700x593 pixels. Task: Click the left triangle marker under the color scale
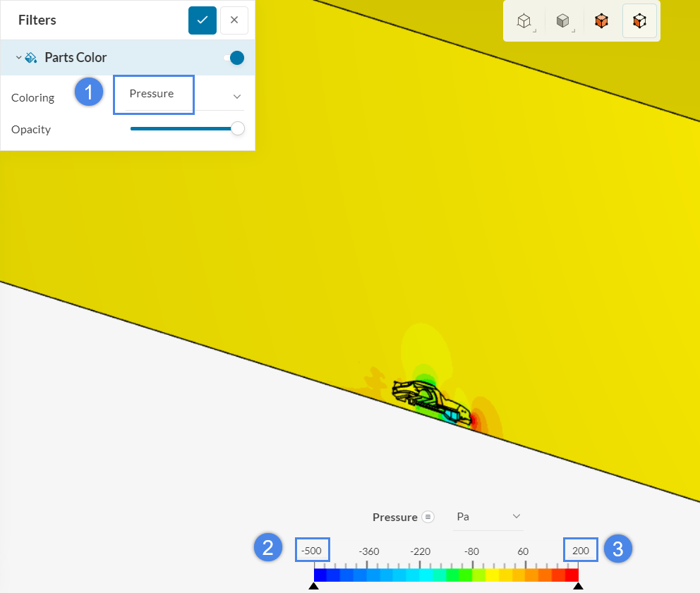click(x=314, y=586)
